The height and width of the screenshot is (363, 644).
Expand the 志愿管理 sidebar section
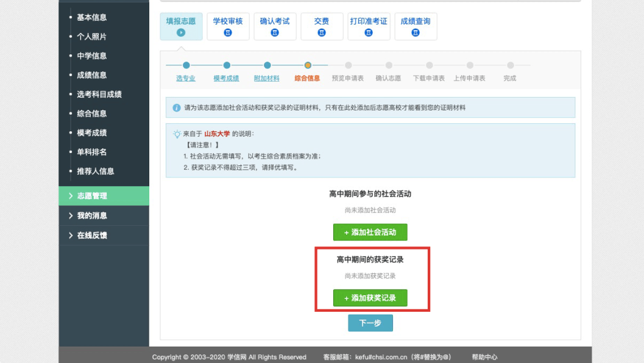104,196
